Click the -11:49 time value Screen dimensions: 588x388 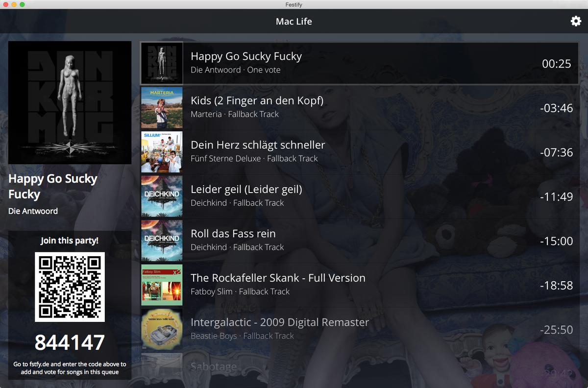pyautogui.click(x=556, y=196)
